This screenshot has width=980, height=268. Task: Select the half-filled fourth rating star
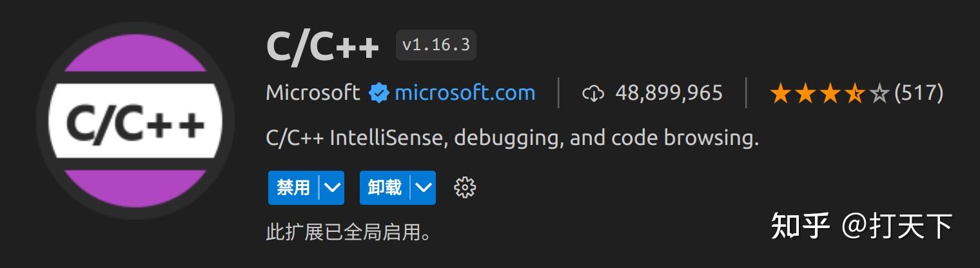tap(854, 93)
